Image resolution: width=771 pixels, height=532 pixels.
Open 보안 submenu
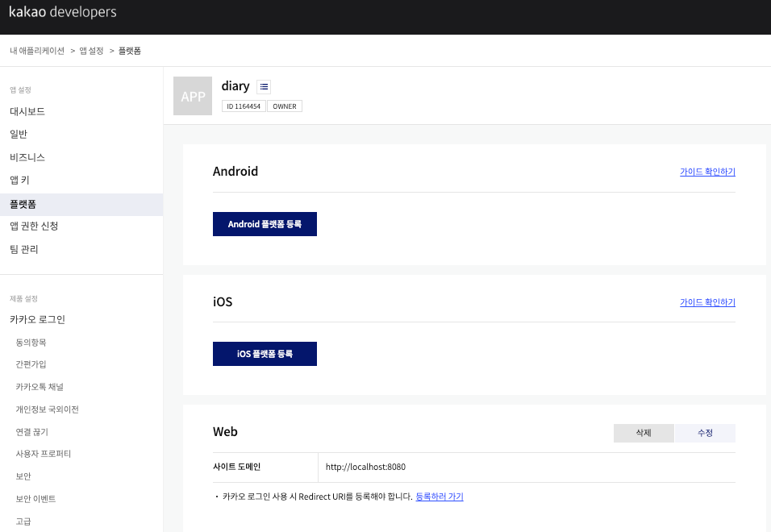pos(23,476)
